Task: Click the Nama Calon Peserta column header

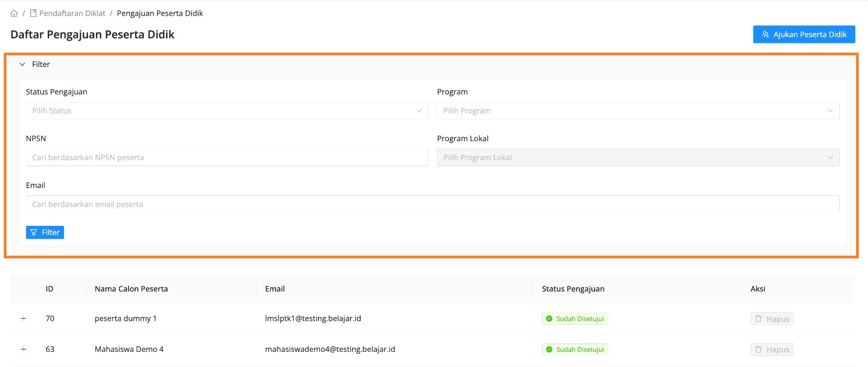Action: (131, 289)
